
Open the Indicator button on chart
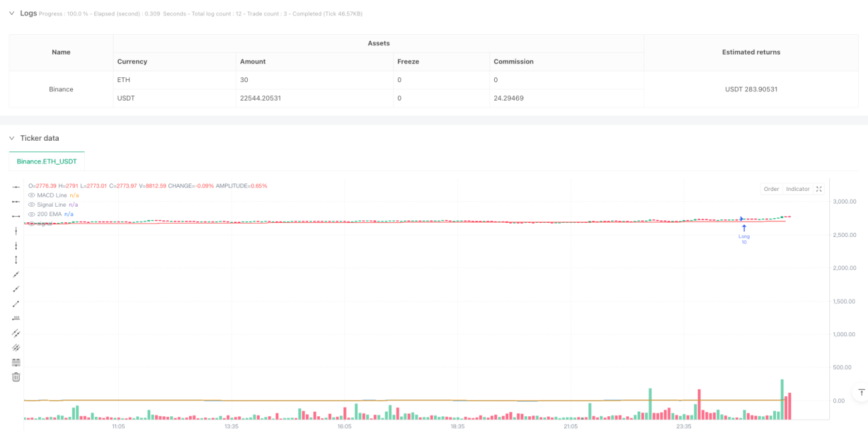797,189
